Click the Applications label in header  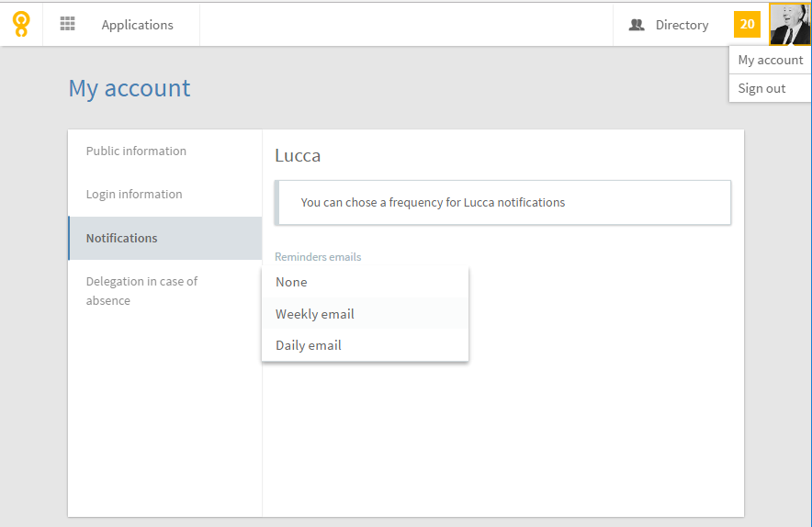137,25
